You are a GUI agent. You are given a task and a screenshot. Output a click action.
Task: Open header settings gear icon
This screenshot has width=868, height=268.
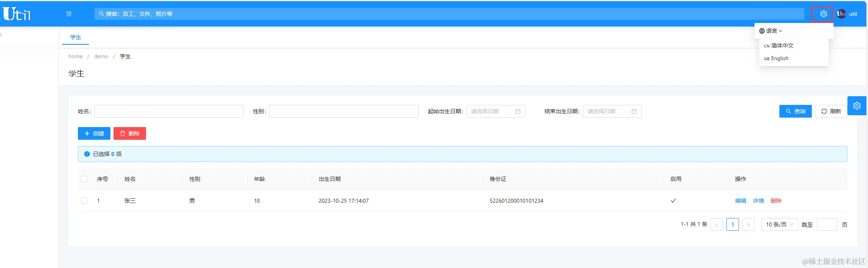[x=823, y=14]
